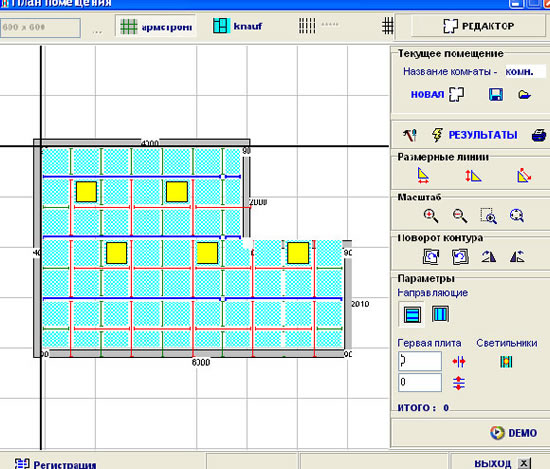Select the vertical dimension line tool
The width and height of the screenshot is (550, 469).
coord(473,176)
